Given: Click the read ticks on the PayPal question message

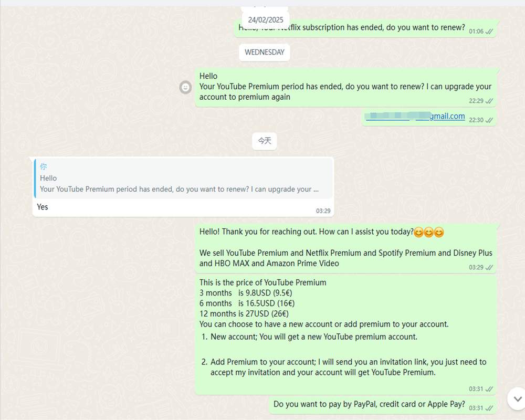Looking at the screenshot, I should coord(489,408).
